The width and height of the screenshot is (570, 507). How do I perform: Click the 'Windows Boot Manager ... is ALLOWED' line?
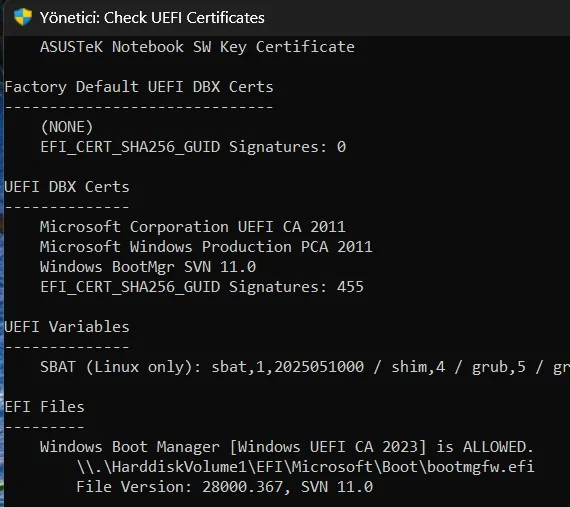click(286, 447)
